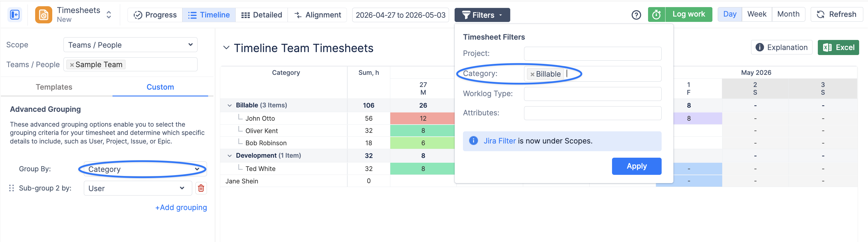Collapse the Timeline Team Timesheets section
The width and height of the screenshot is (868, 242).
tap(226, 48)
